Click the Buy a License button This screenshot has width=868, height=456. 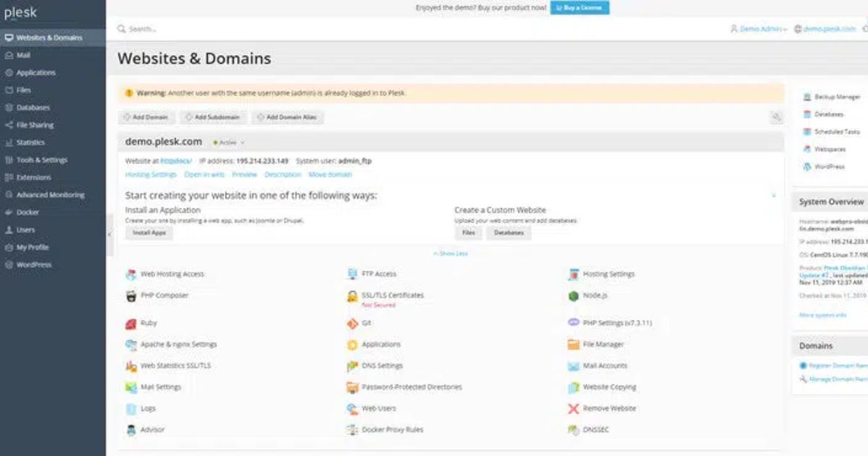[579, 7]
